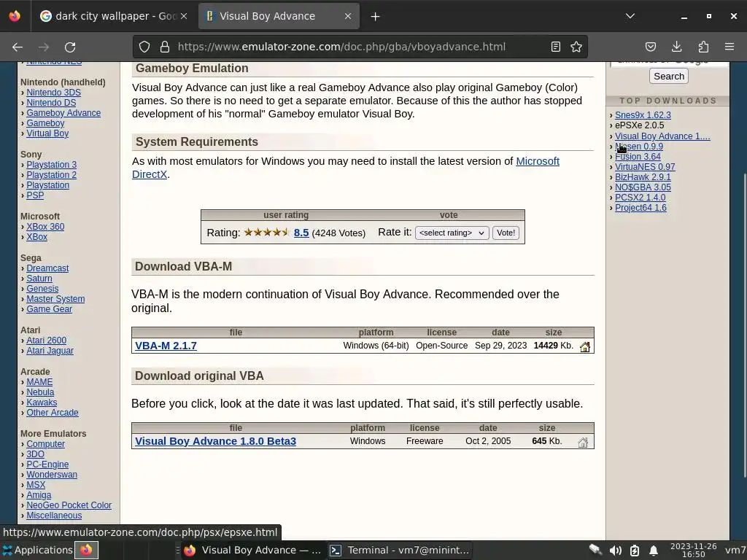Click the rating stars image
This screenshot has height=560, width=747.
coord(266,233)
